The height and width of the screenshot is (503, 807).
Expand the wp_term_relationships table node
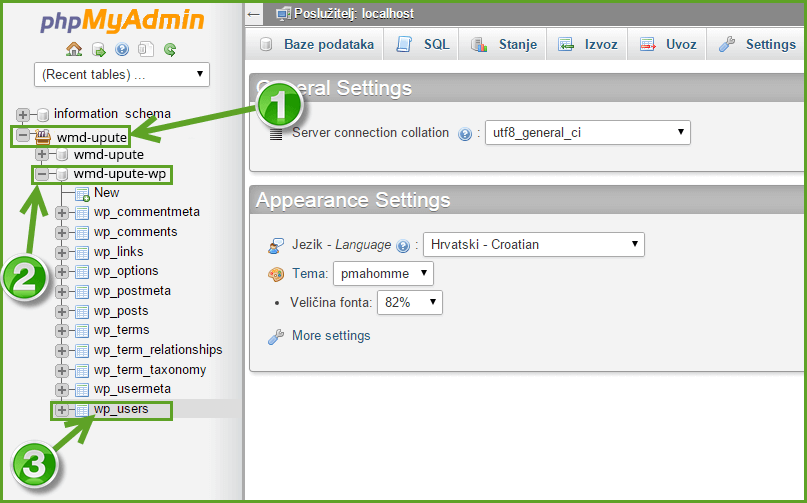tap(62, 351)
